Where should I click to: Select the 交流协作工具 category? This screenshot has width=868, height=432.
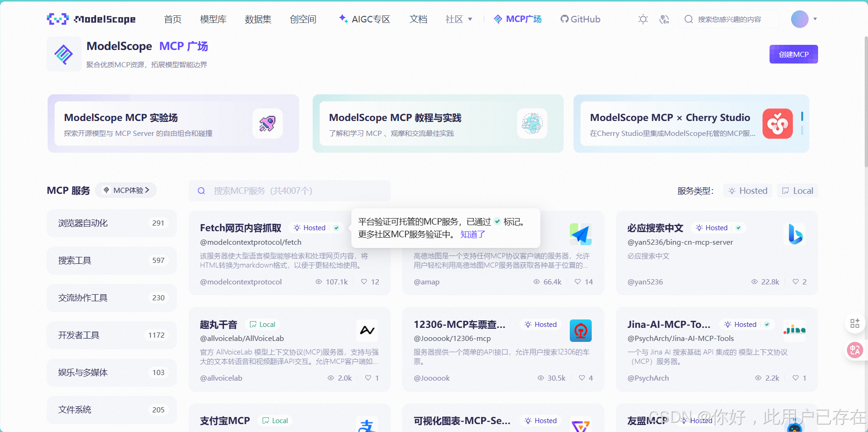112,298
